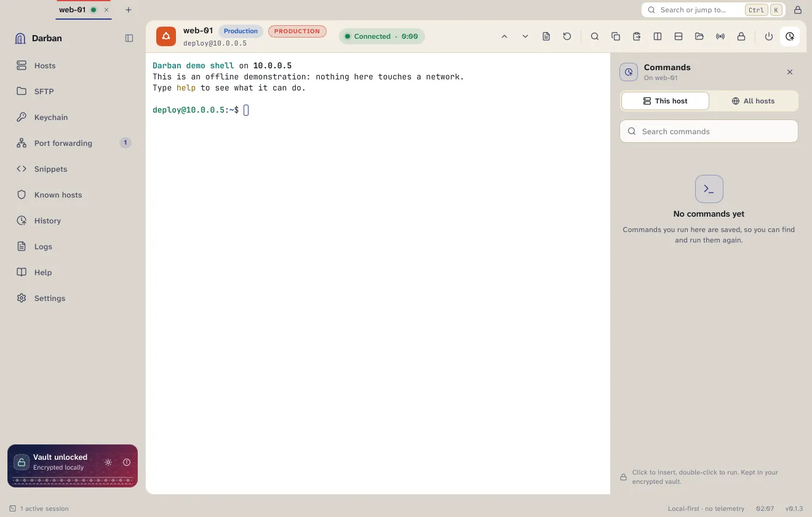Open the Help page
812x517 pixels.
tap(73, 272)
